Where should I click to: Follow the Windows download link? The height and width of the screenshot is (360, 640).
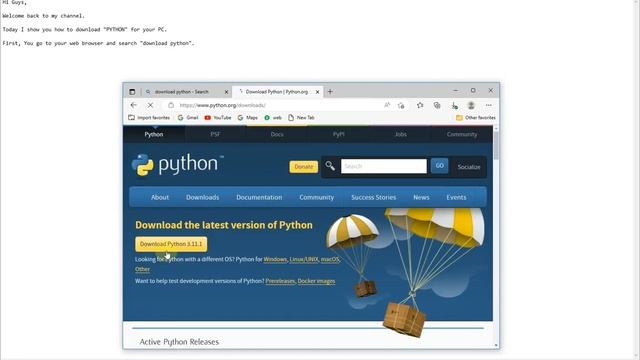[x=275, y=259]
